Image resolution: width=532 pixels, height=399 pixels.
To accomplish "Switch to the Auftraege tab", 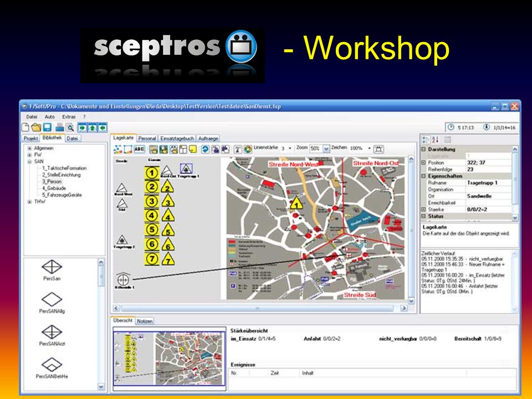I will tap(208, 139).
